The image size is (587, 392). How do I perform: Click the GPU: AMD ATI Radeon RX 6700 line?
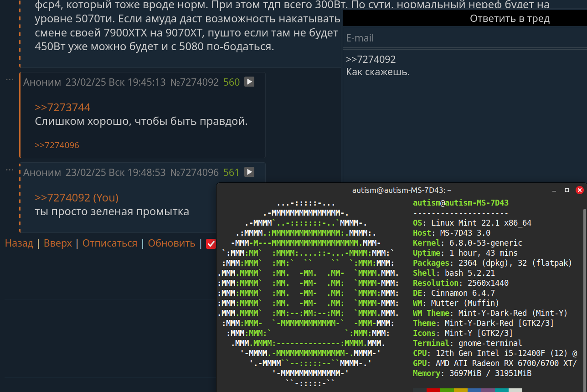495,363
